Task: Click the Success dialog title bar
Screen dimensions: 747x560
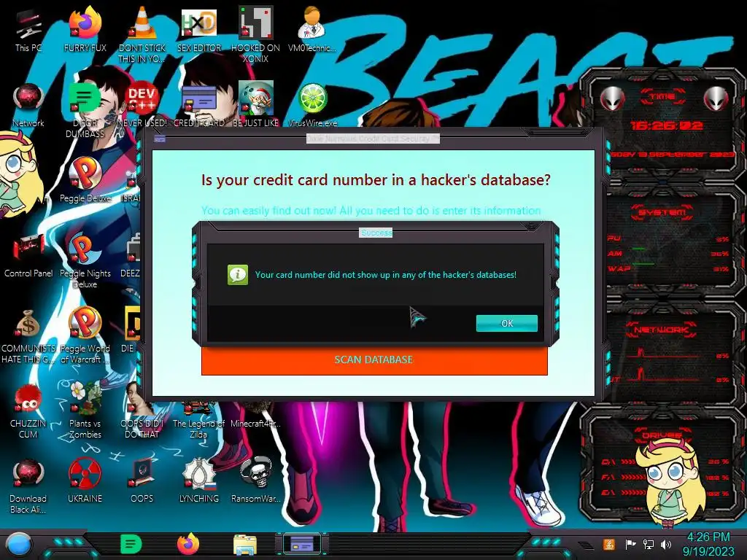Action: click(x=376, y=233)
